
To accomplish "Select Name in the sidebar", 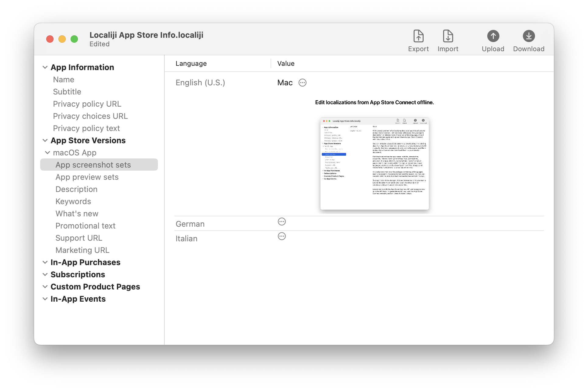I will pos(64,80).
